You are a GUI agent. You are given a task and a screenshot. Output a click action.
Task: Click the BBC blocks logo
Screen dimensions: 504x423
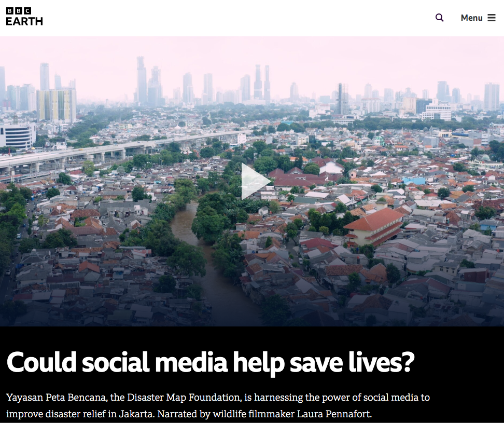(19, 11)
